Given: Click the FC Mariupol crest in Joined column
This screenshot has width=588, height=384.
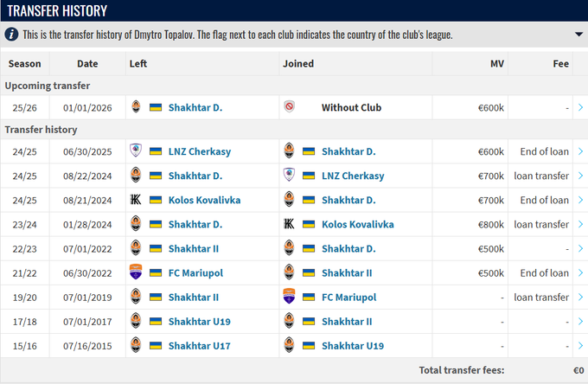Looking at the screenshot, I should pyautogui.click(x=289, y=297).
